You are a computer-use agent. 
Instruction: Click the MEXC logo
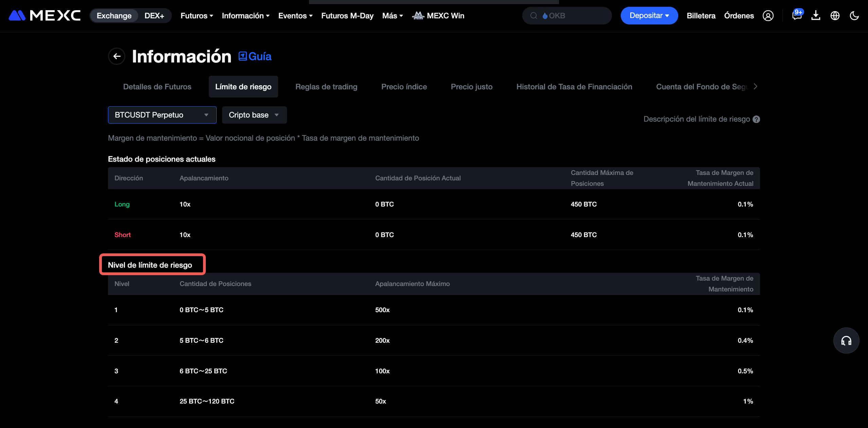(x=44, y=16)
